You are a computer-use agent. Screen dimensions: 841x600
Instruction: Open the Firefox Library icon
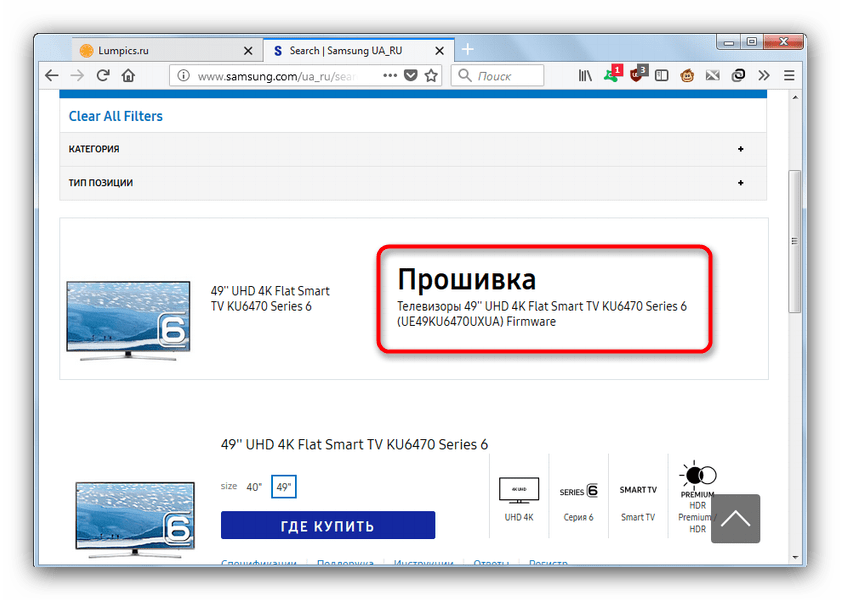tap(586, 75)
